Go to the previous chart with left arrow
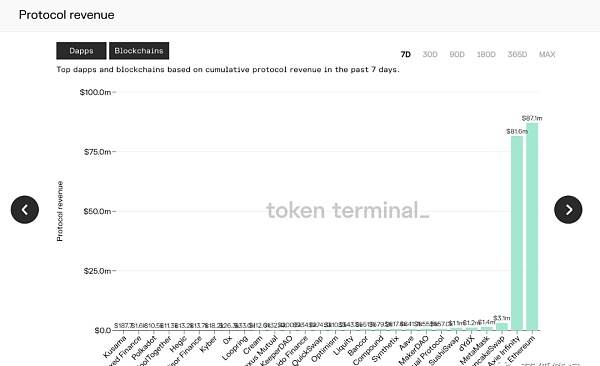 point(25,210)
